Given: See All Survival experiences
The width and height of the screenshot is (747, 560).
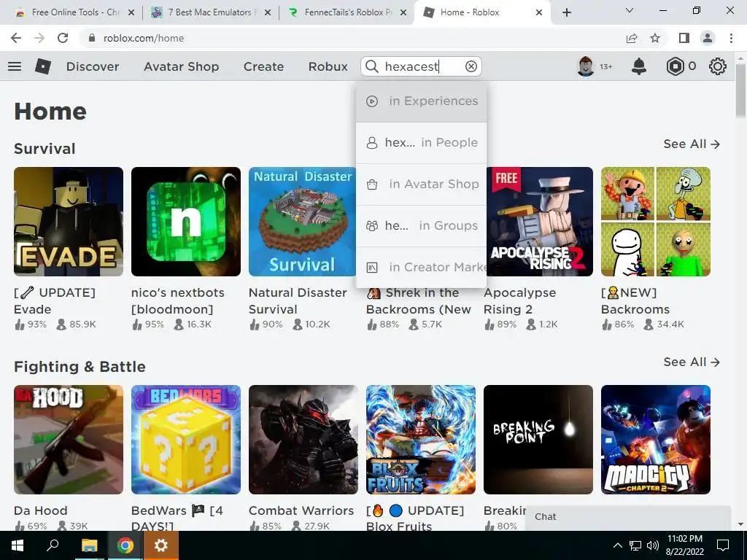Looking at the screenshot, I should pyautogui.click(x=692, y=144).
